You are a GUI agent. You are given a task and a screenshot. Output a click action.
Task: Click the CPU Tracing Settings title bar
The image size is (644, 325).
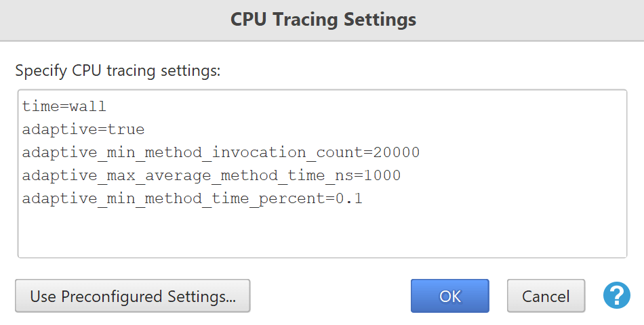[322, 20]
